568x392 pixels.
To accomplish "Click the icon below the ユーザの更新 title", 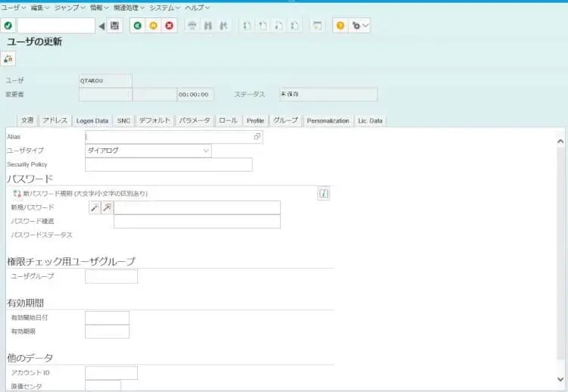I will 8,58.
